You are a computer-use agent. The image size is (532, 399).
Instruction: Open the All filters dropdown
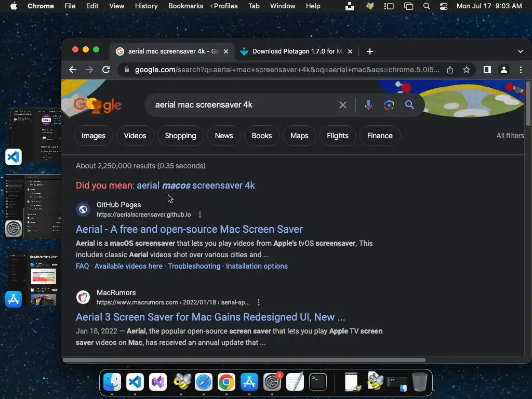point(510,136)
